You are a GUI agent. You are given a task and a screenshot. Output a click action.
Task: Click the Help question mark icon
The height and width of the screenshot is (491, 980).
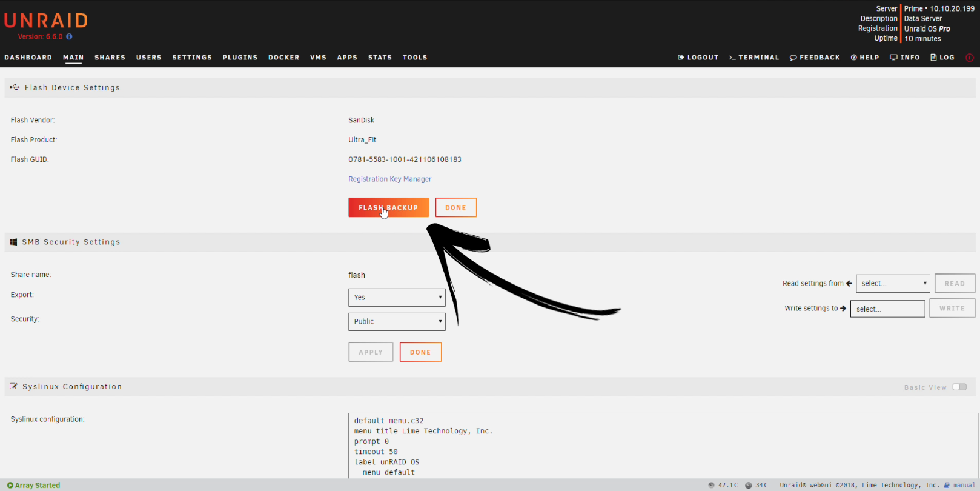pyautogui.click(x=854, y=58)
